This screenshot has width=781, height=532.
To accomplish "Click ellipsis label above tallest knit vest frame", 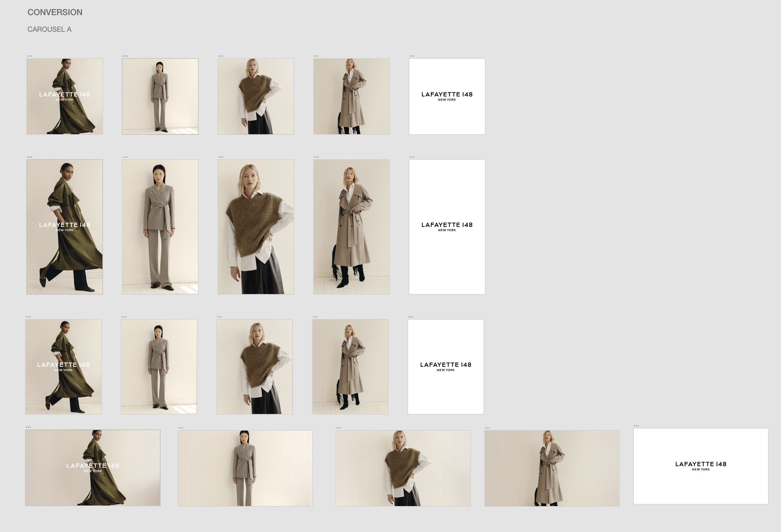I will coord(221,157).
